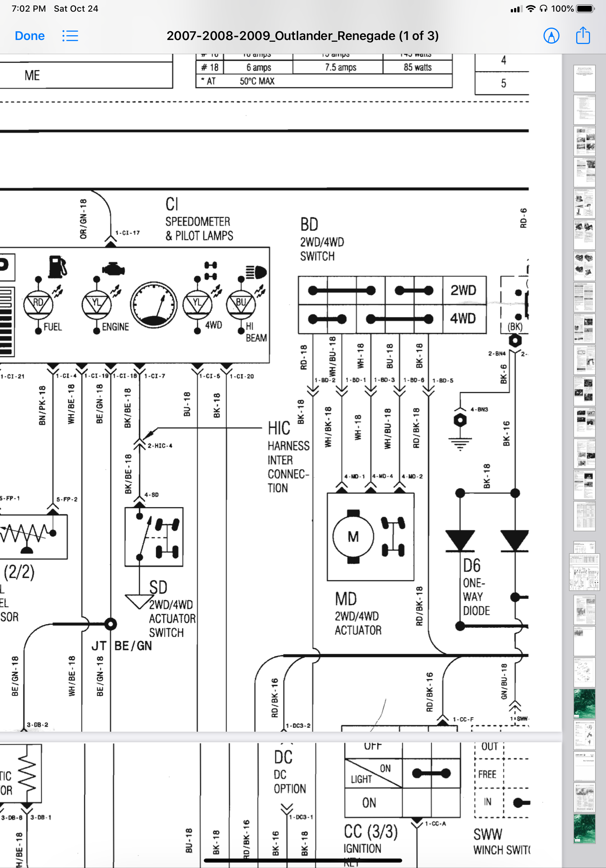Tap the Done button
The height and width of the screenshot is (868, 606).
[29, 36]
